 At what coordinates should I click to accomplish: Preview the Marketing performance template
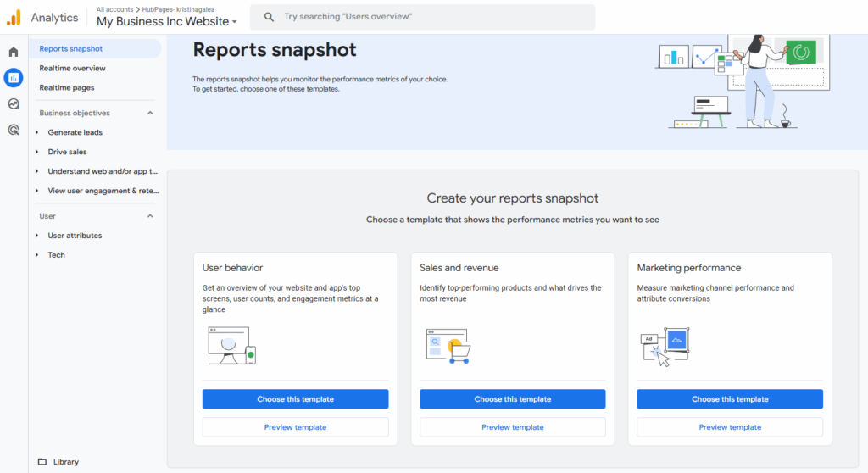tap(730, 427)
